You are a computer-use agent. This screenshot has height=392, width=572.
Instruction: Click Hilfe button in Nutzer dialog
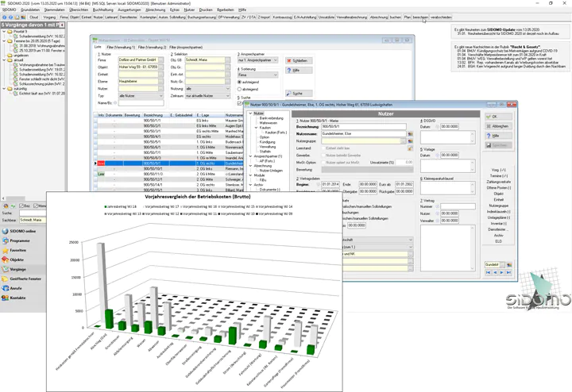tap(498, 136)
